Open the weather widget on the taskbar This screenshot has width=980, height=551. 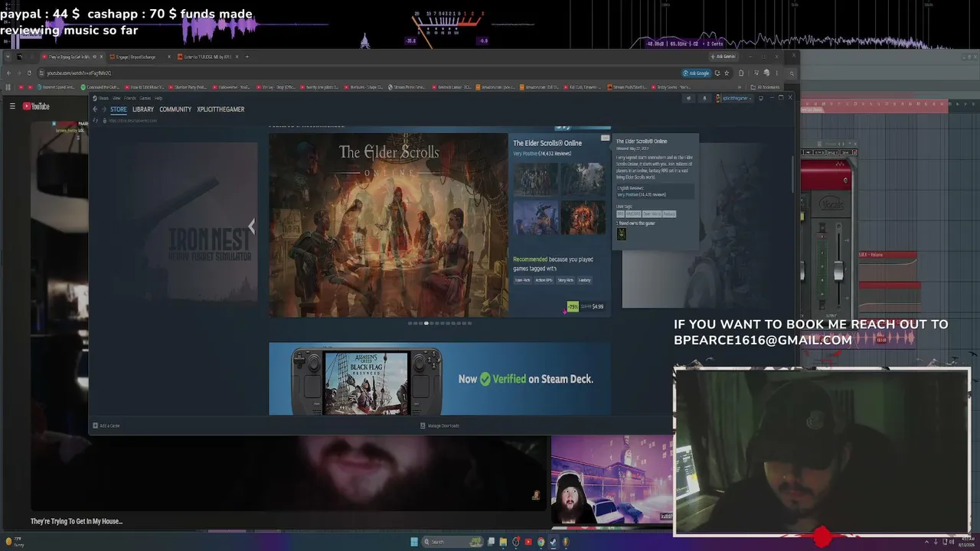14,542
